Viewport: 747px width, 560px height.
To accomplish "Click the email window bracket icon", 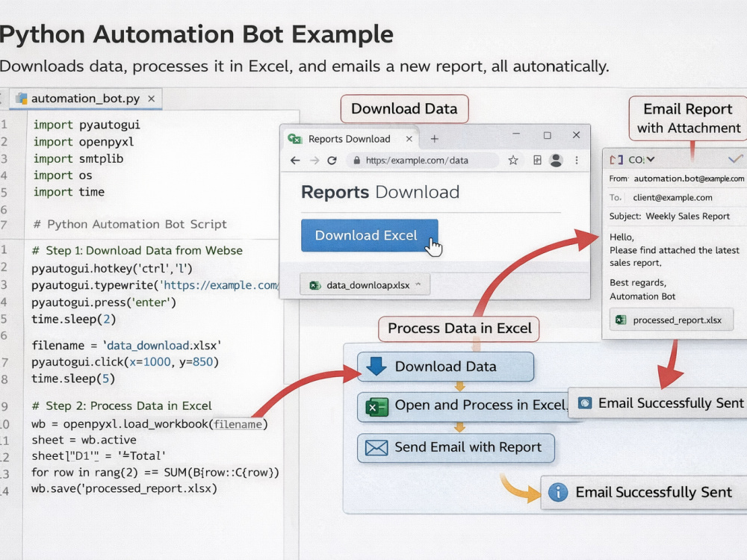I will point(616,160).
